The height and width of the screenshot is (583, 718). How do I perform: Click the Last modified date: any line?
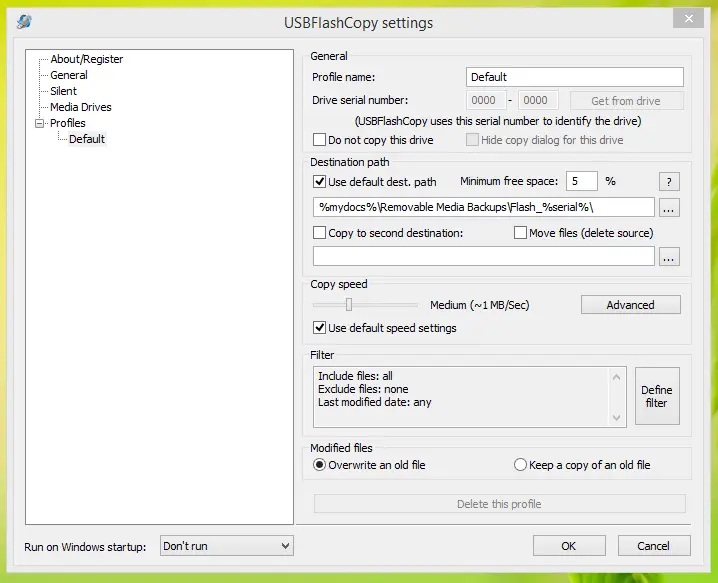[x=375, y=402]
